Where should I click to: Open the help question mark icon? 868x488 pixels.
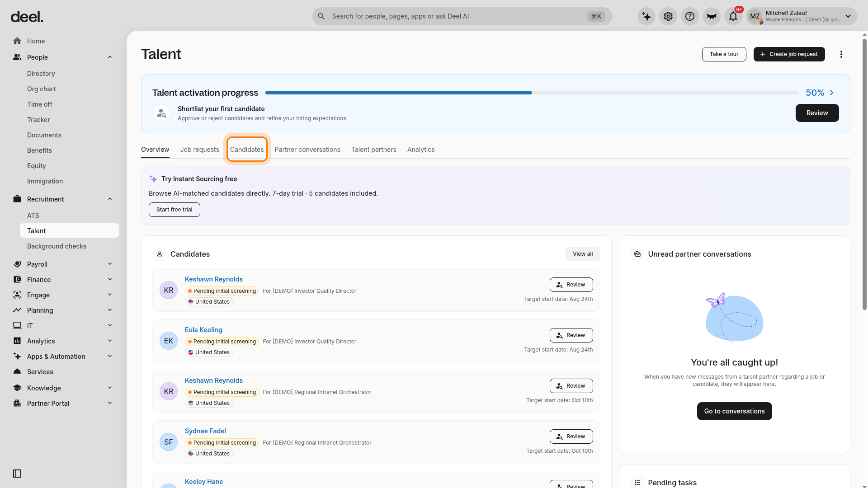690,17
